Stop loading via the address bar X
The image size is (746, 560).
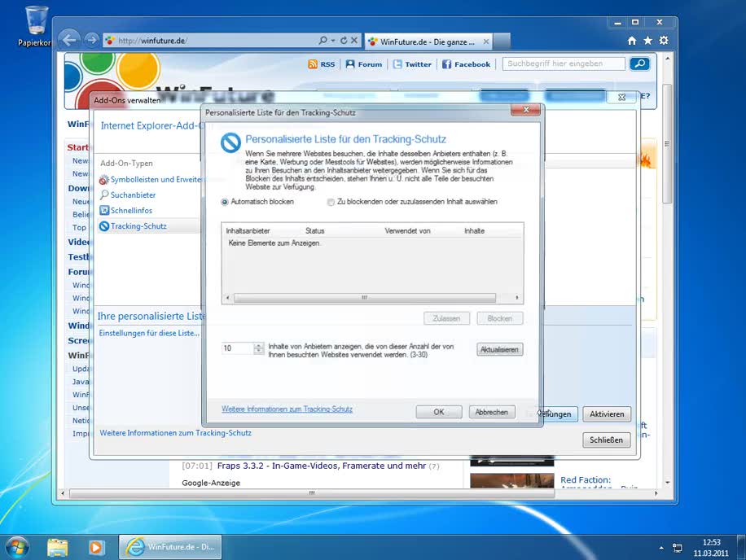(x=354, y=41)
